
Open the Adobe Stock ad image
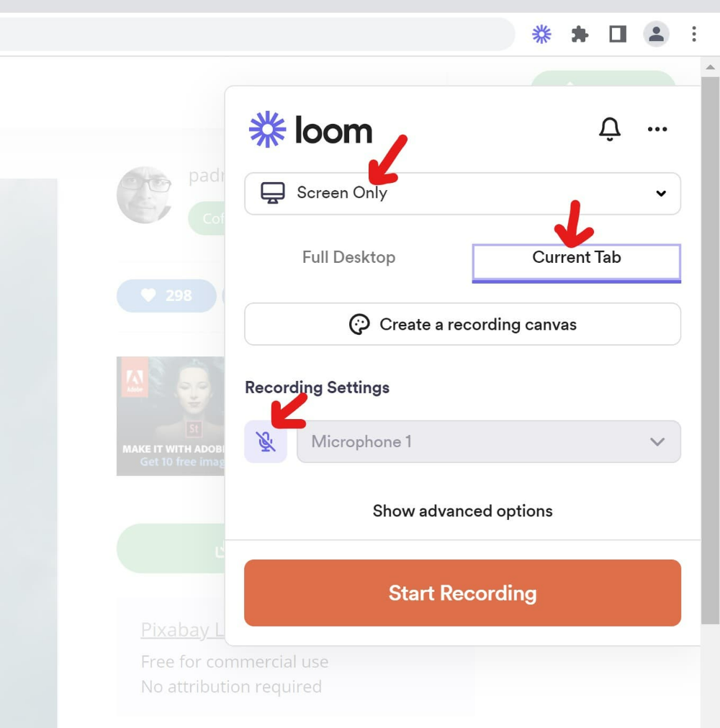(x=171, y=416)
